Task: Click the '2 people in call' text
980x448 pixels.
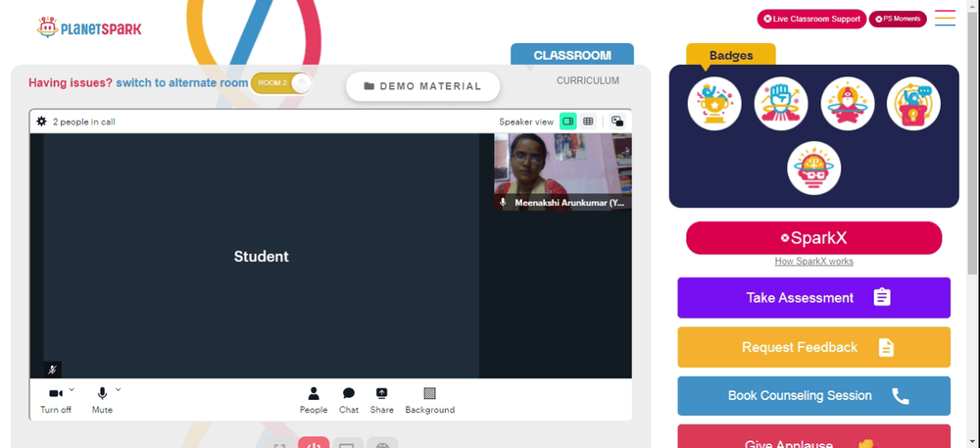Action: (83, 122)
